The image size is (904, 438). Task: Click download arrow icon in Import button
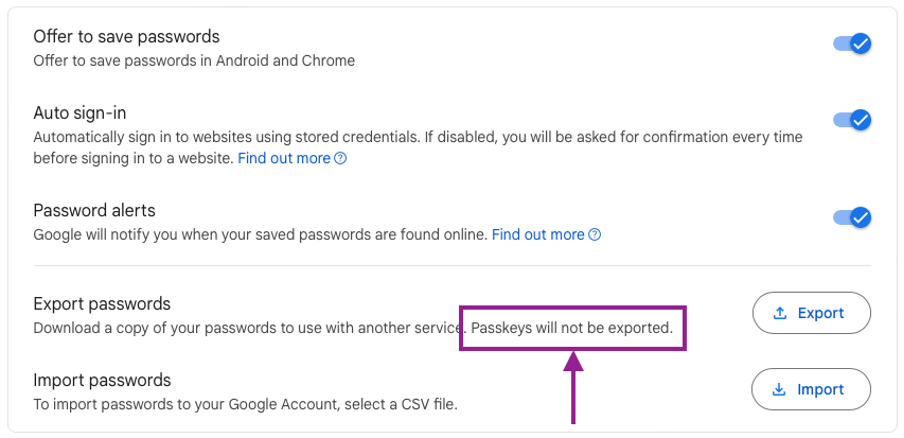(779, 390)
